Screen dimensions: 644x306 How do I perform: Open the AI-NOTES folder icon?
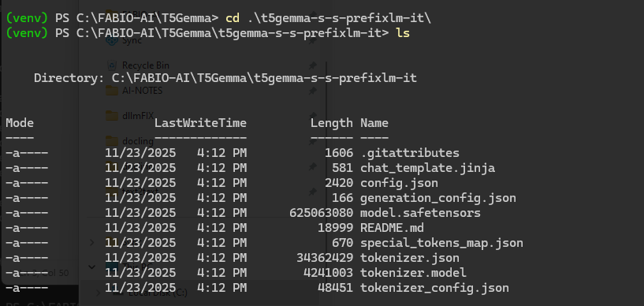pos(112,91)
